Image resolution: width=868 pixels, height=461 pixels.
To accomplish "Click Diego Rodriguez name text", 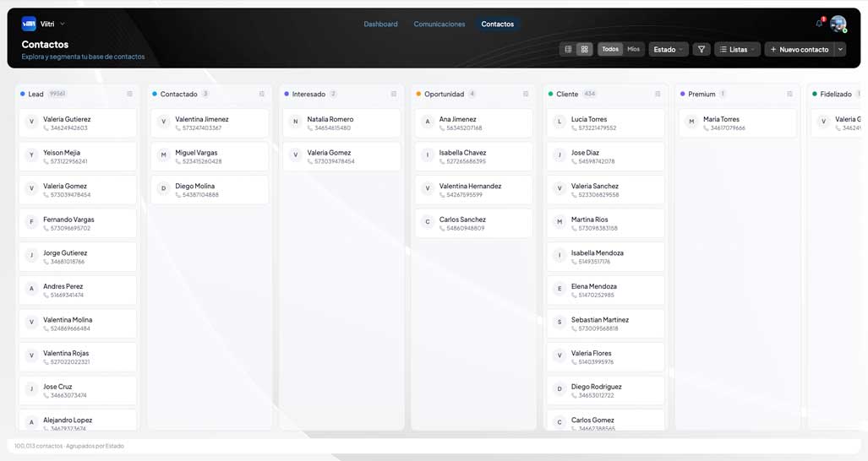I will coord(596,387).
